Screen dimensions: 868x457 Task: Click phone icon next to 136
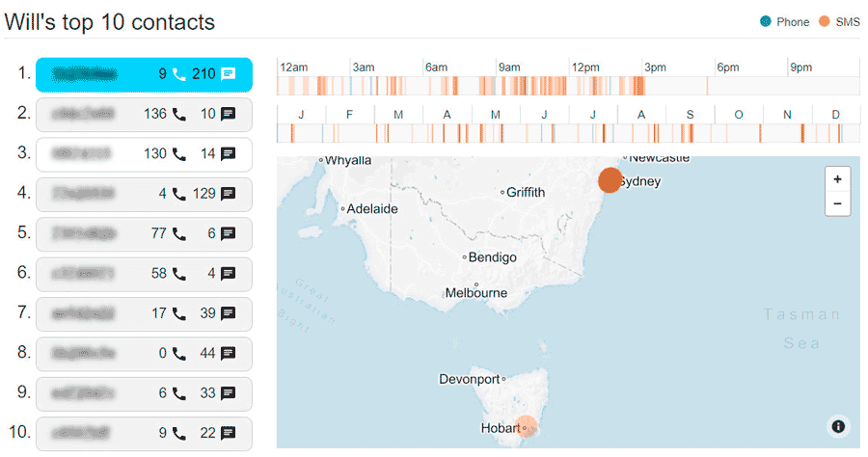click(178, 115)
